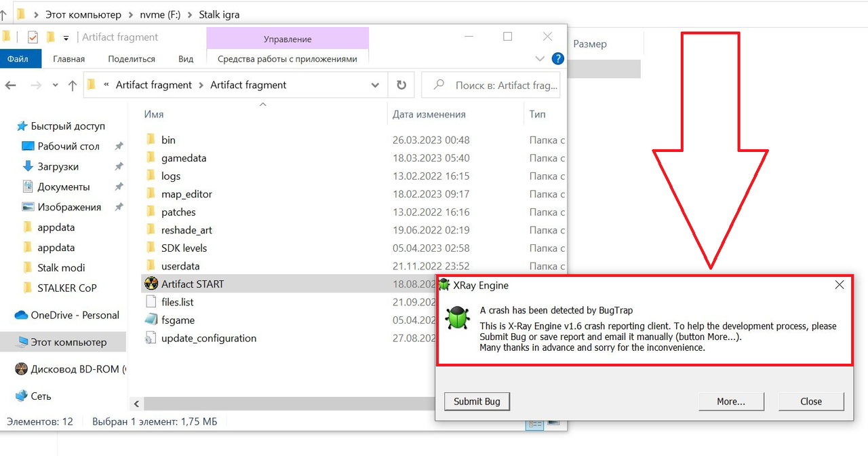Select the userdata folder
Screen dimensions: 868x456
180,266
